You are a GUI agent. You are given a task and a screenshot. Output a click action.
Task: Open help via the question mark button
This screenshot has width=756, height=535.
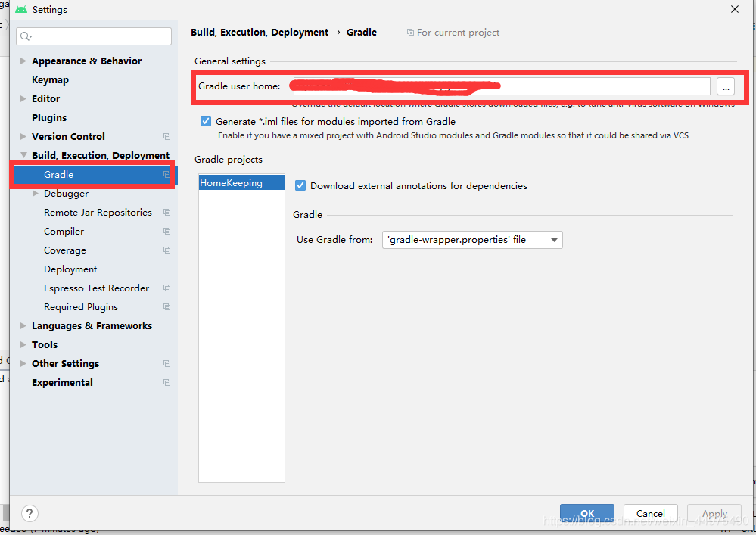click(30, 513)
